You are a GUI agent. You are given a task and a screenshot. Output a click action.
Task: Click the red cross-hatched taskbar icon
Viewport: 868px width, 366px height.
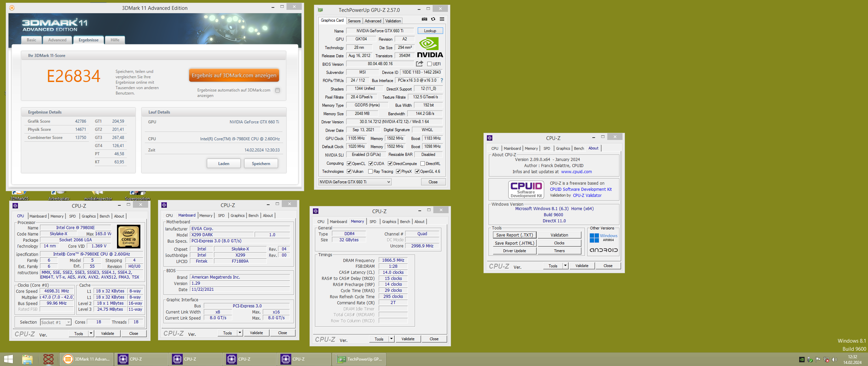(48, 359)
